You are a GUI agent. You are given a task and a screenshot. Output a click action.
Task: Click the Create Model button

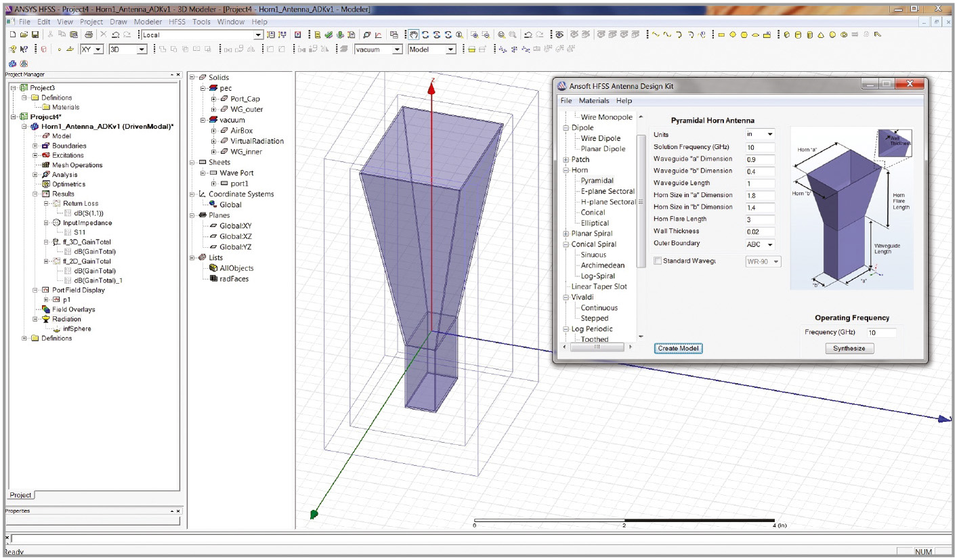(x=679, y=348)
